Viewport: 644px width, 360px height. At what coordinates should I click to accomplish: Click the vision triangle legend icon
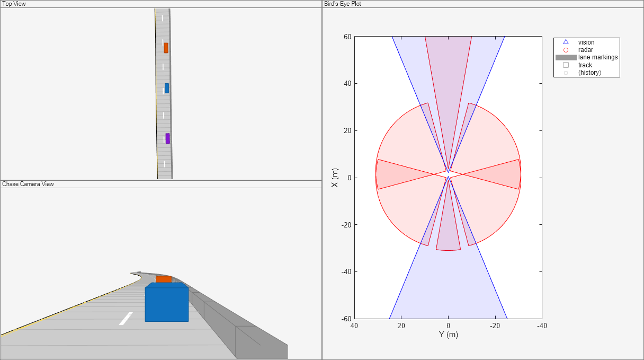click(x=566, y=42)
